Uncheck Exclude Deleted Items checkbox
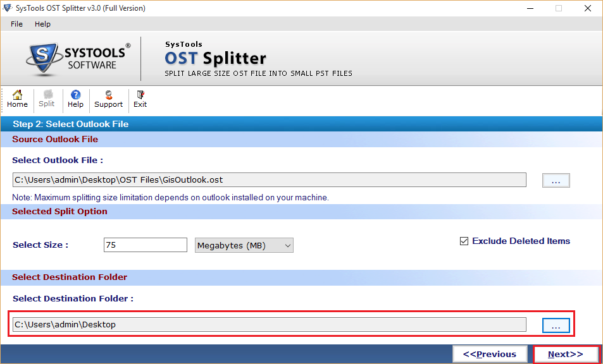 tap(464, 241)
